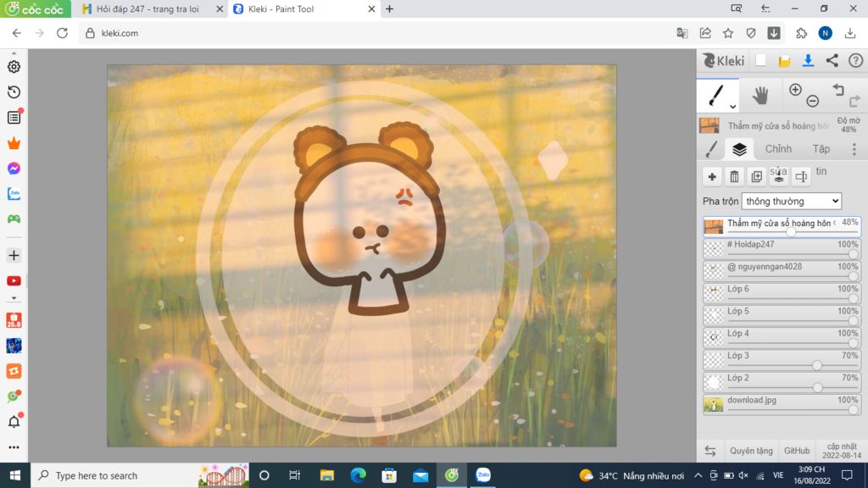Click the Kleki logo
868x488 pixels.
click(x=724, y=60)
